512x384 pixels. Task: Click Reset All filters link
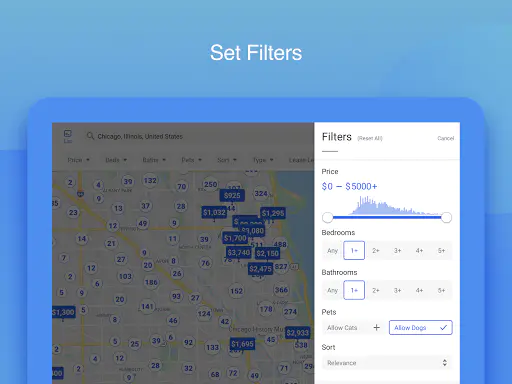point(370,138)
